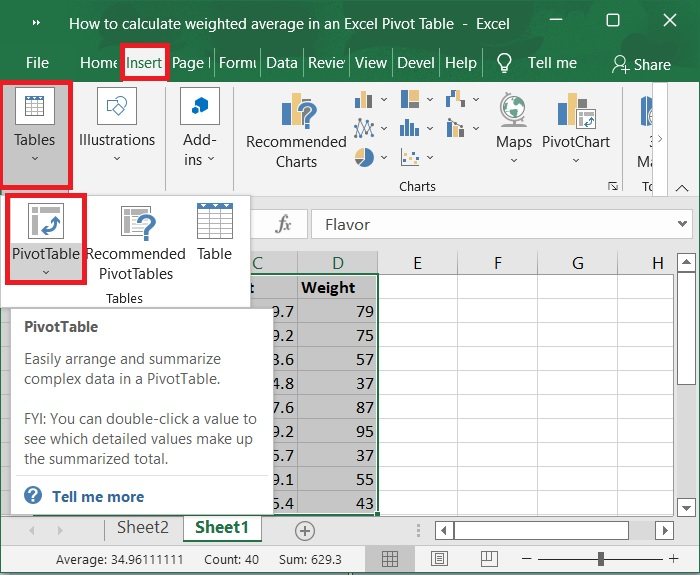
Task: Expand the pie chart dropdown arrow
Action: 384,157
